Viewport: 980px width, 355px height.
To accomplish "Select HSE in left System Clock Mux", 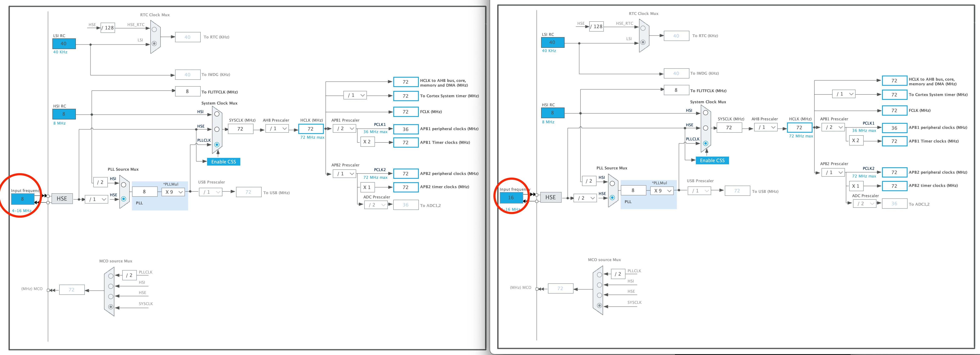I will 217,129.
